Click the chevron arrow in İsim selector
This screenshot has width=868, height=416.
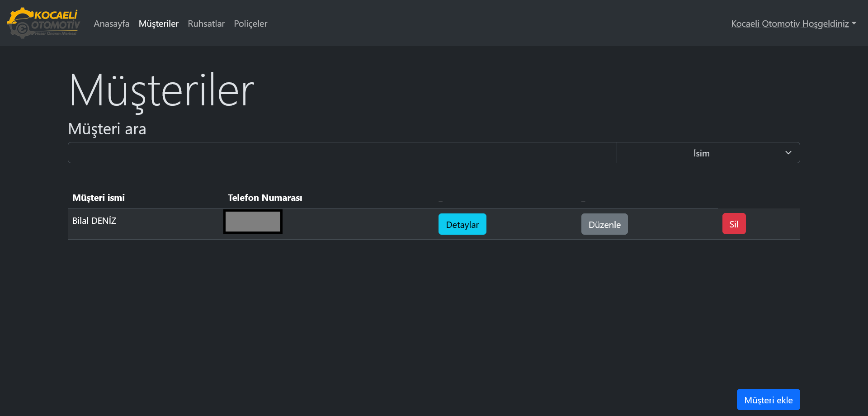[x=788, y=153]
